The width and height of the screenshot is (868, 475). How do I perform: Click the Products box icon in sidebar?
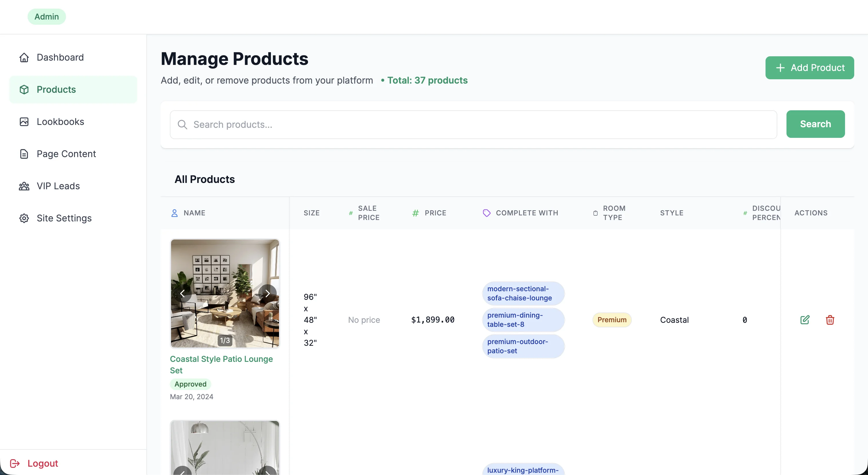(24, 89)
